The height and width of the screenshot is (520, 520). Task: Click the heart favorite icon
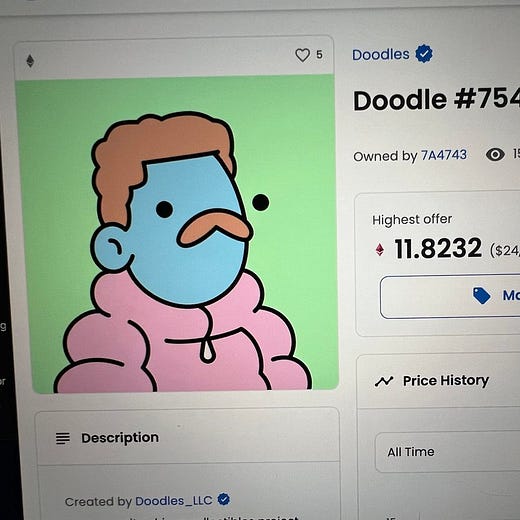click(x=302, y=55)
